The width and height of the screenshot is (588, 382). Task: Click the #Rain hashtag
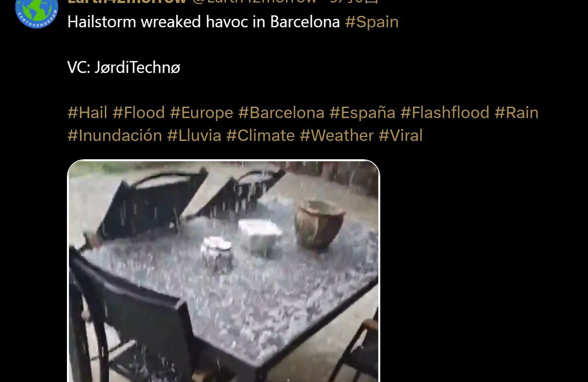click(517, 113)
